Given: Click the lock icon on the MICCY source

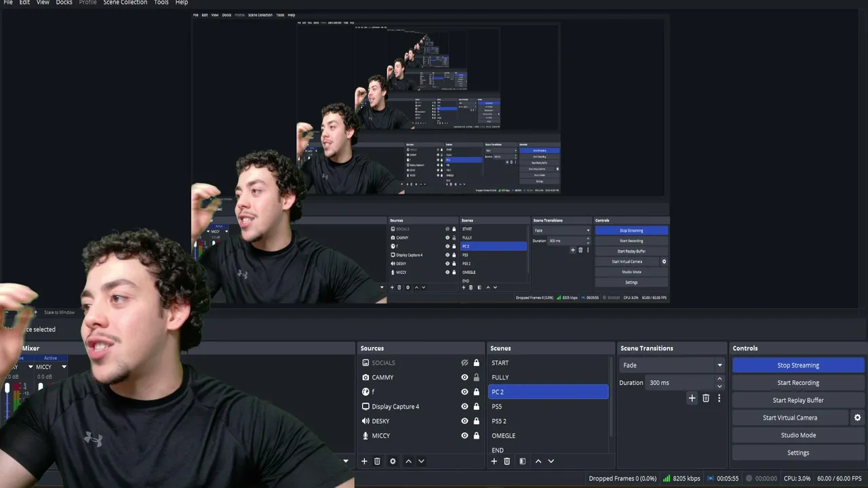Looking at the screenshot, I should tap(476, 436).
